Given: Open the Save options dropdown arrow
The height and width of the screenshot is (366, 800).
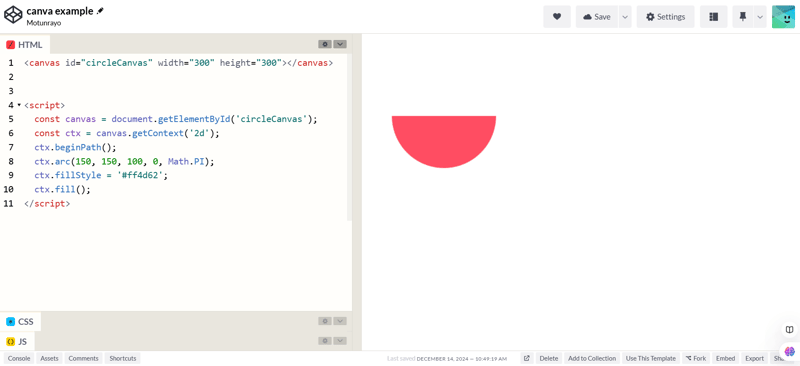Looking at the screenshot, I should (x=625, y=17).
